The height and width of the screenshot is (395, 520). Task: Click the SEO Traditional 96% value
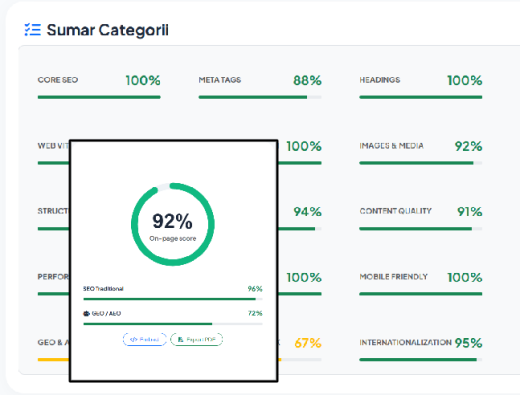(x=255, y=289)
